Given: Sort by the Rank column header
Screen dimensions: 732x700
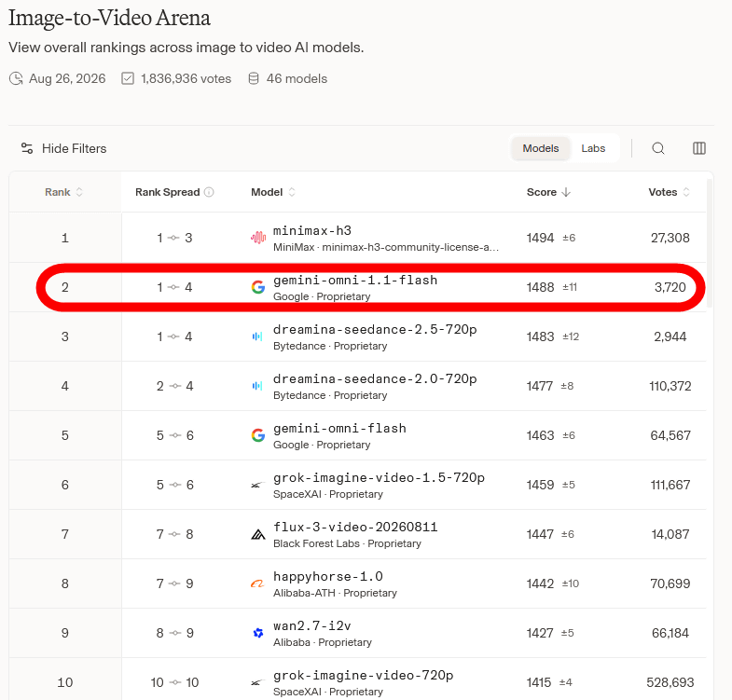Looking at the screenshot, I should (64, 192).
